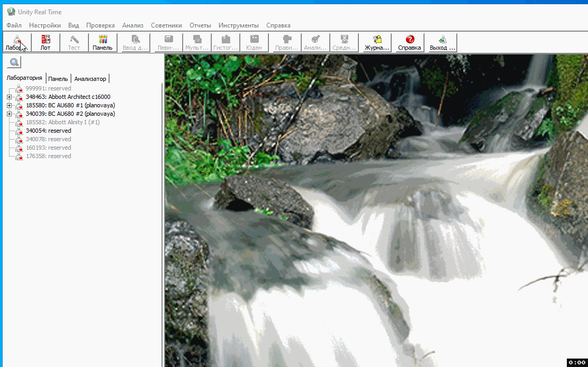The width and height of the screenshot is (588, 367).
Task: Select 999991: reserved tree entry
Action: (x=48, y=88)
